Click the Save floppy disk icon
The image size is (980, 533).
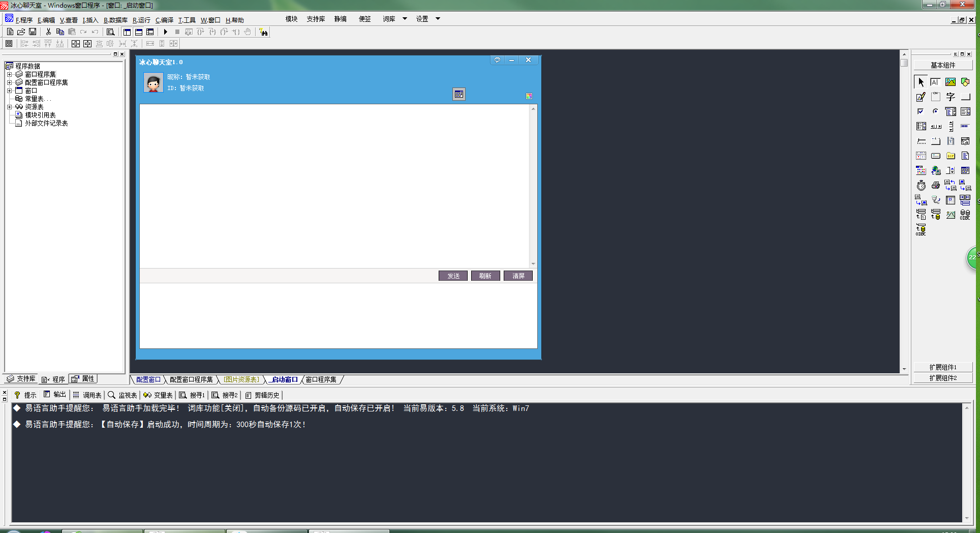click(x=33, y=32)
